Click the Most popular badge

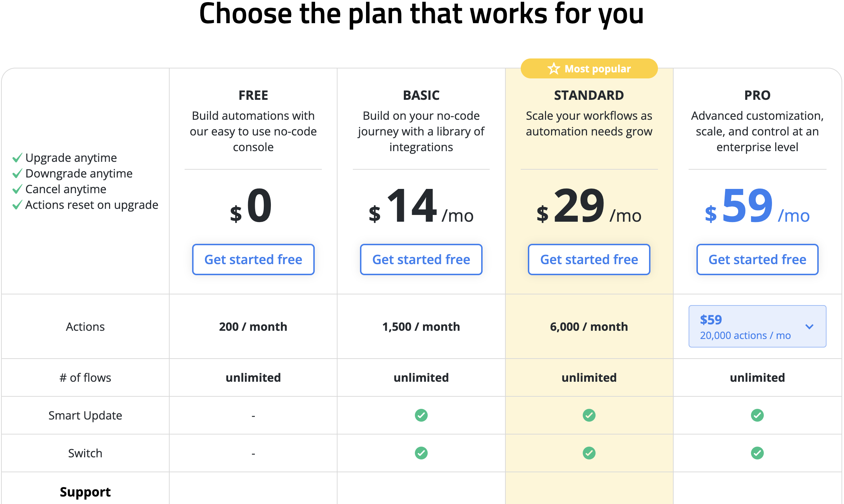[x=589, y=68]
